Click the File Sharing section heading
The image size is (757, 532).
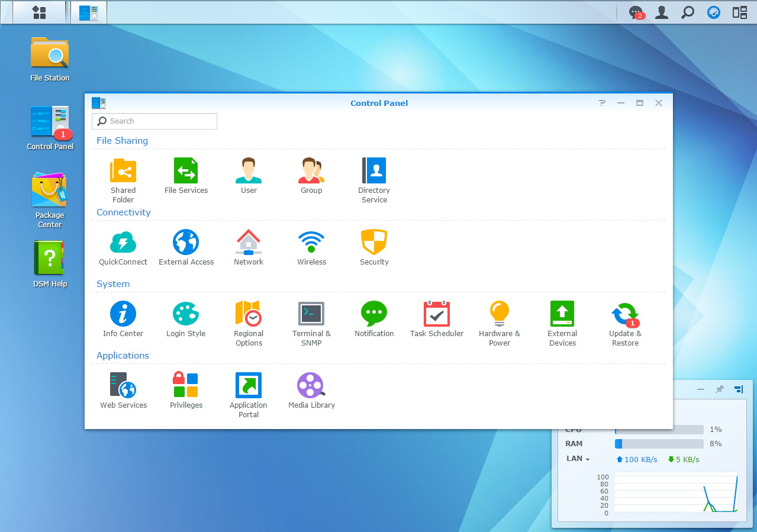click(122, 141)
